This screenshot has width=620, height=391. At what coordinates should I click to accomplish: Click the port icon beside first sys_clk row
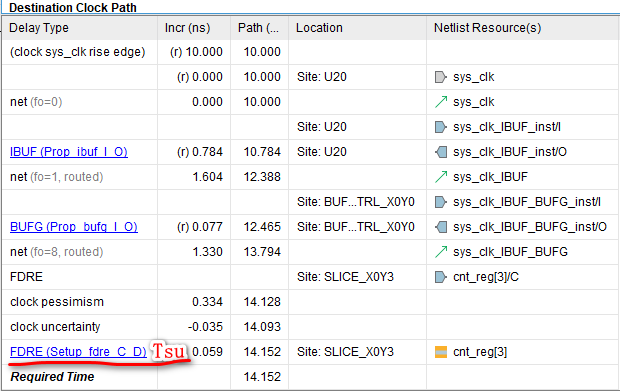tap(440, 77)
